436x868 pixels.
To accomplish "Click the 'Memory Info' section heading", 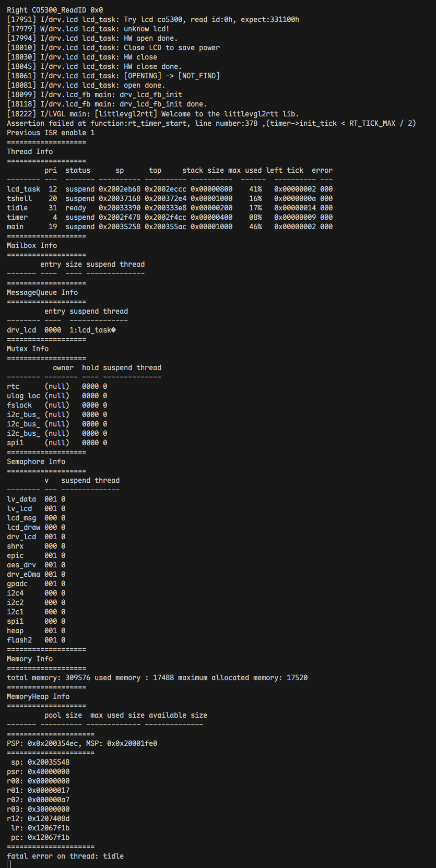I will 30,659.
